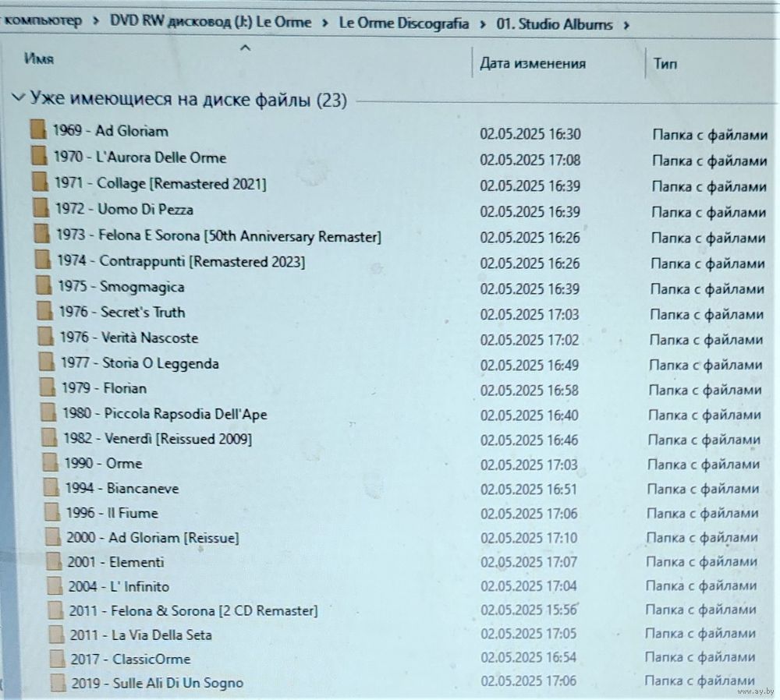The image size is (780, 700).
Task: Click folder icon of 1996 - Il Fiume
Action: tap(53, 511)
